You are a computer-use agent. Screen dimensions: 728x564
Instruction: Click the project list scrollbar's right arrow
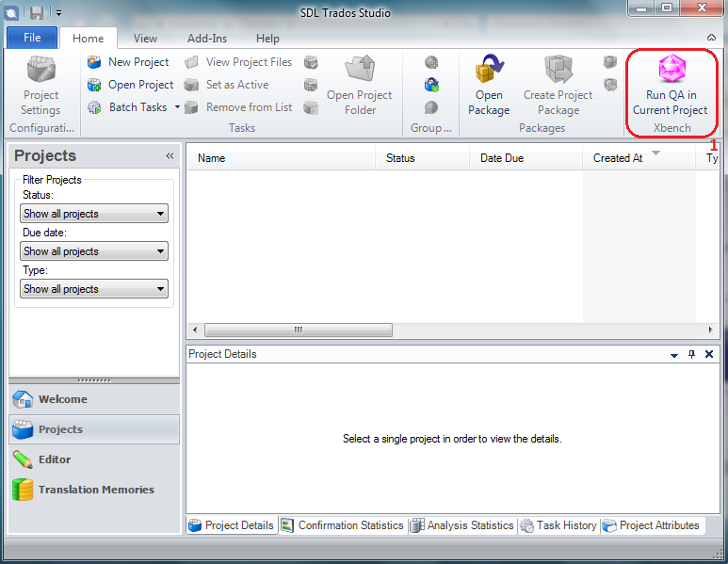coord(710,330)
